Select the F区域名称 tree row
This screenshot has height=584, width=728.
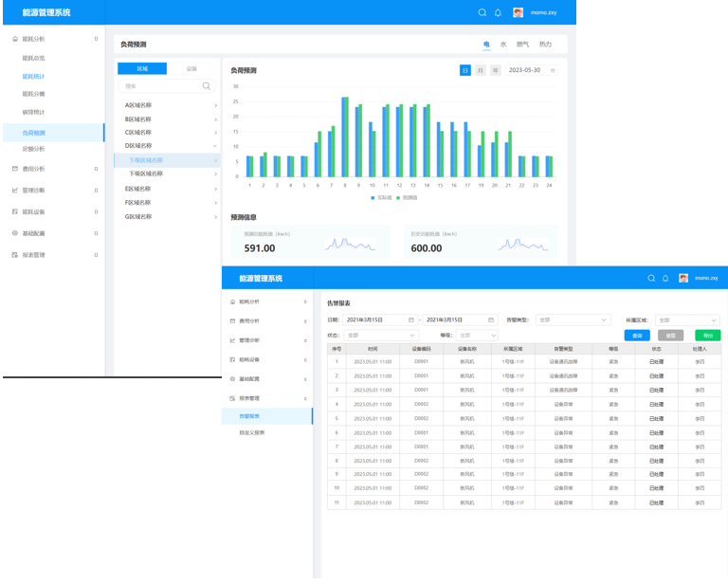[x=167, y=203]
